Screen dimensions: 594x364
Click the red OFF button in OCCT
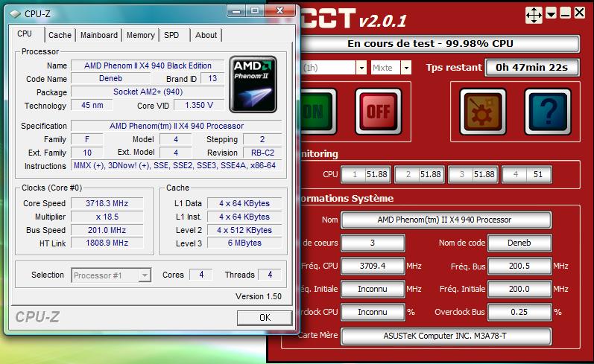point(378,112)
